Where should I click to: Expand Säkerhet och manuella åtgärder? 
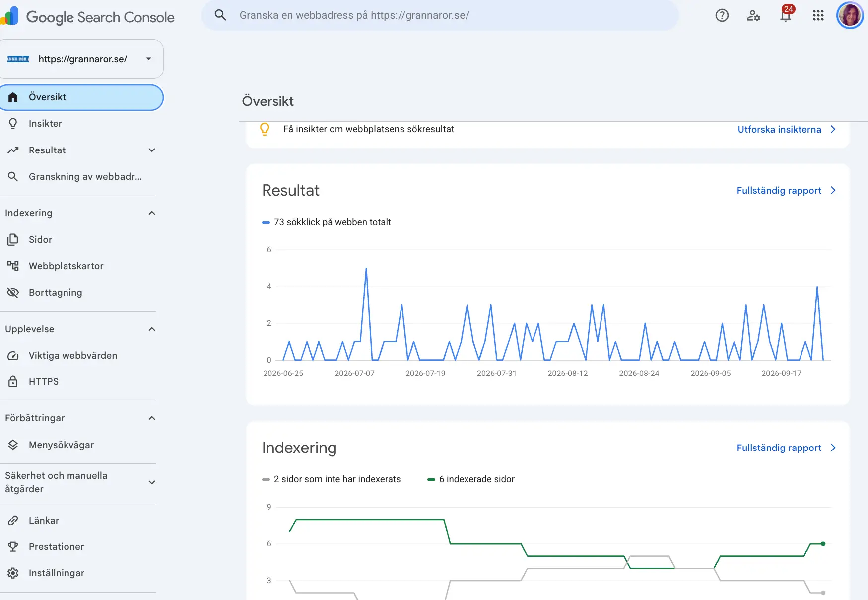point(152,482)
